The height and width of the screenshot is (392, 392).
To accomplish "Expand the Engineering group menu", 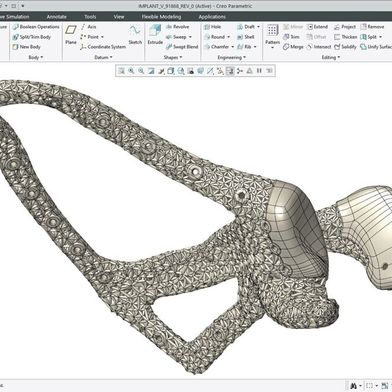I will click(232, 57).
